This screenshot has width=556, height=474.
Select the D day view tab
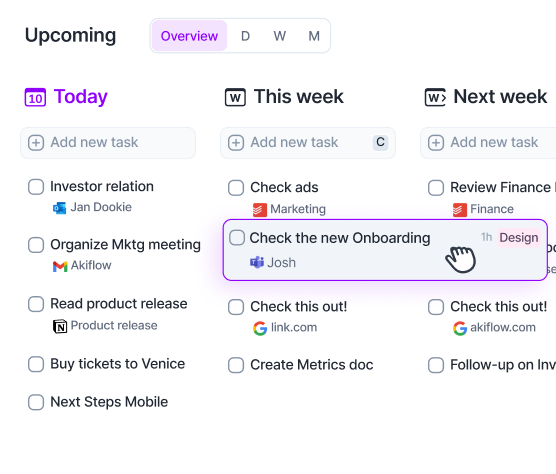click(245, 36)
